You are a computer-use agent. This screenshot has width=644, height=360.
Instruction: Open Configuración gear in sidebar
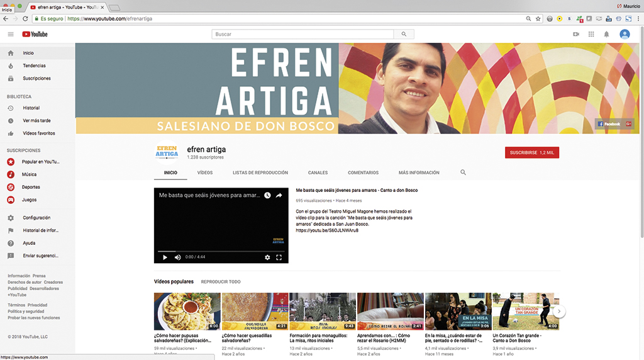(11, 218)
